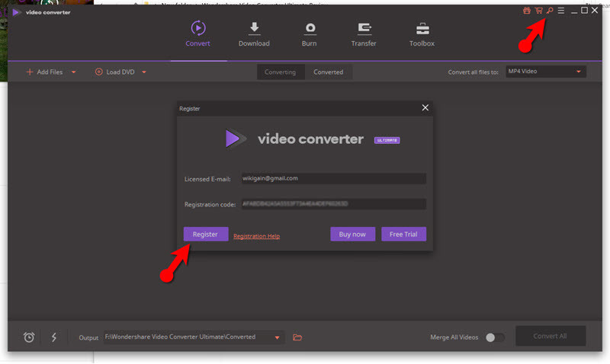Open the Toolbox section
Viewport: 610px width, 364px height.
click(422, 34)
